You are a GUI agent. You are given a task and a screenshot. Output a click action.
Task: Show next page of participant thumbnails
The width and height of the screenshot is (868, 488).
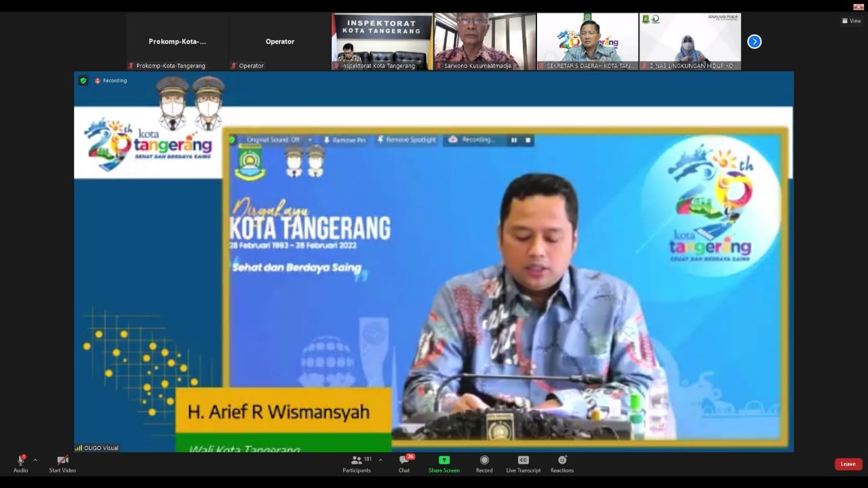tap(754, 41)
